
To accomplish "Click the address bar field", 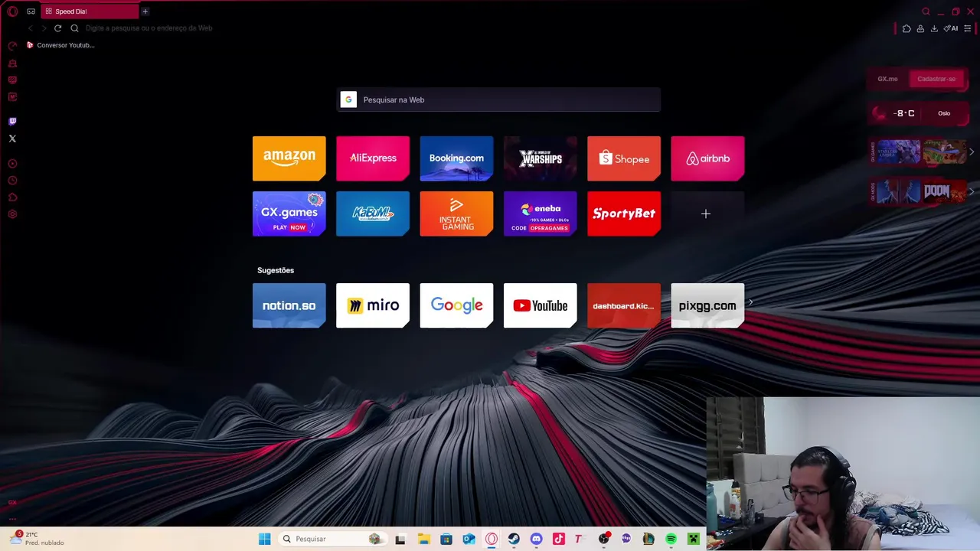I will [482, 28].
